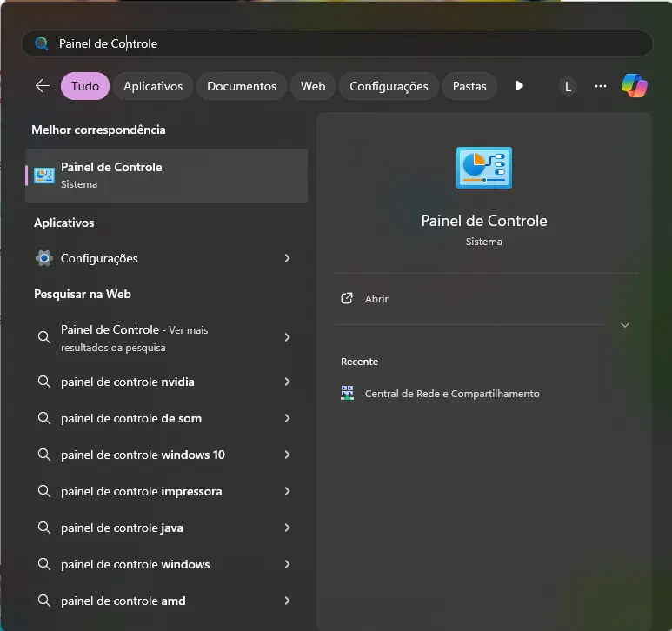Switch to Configurações filter tab
Image resolution: width=672 pixels, height=631 pixels.
click(389, 86)
